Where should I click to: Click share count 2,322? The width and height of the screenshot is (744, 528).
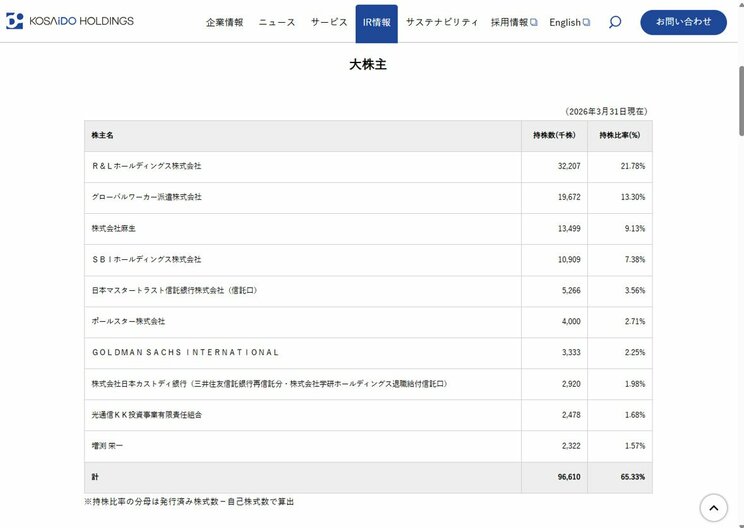click(571, 446)
